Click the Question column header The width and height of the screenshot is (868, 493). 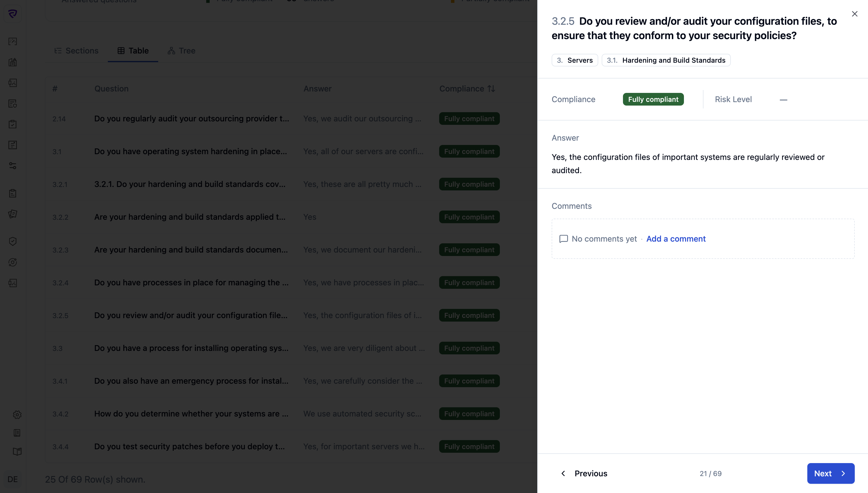(x=111, y=89)
